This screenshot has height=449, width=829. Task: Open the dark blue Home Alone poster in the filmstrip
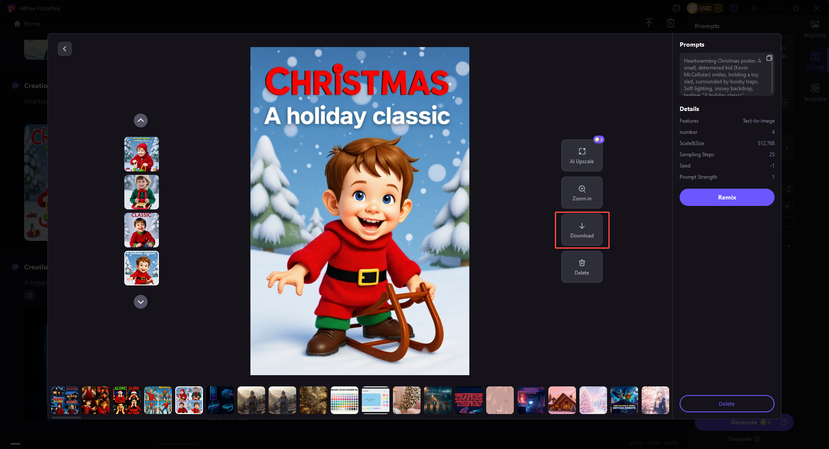65,400
